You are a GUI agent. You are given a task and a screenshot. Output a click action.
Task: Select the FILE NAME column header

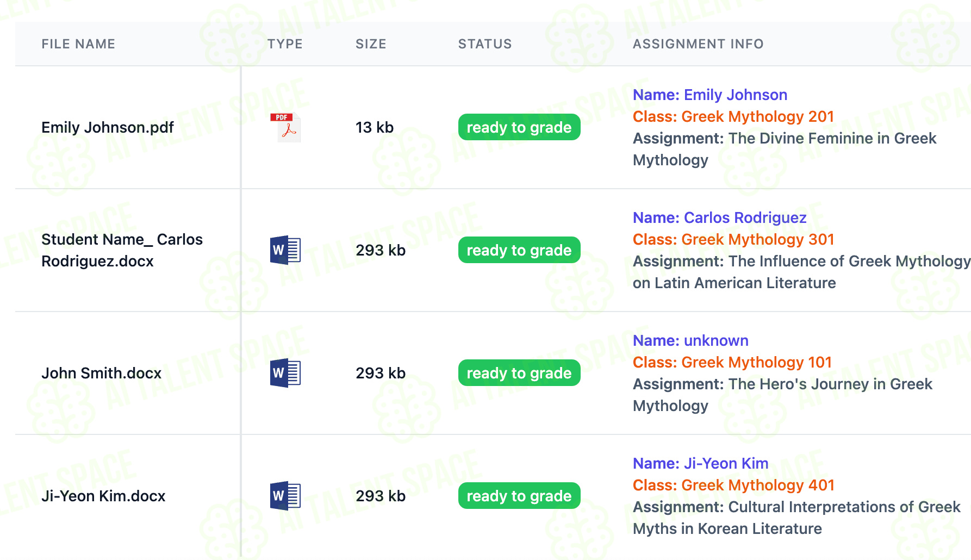78,44
